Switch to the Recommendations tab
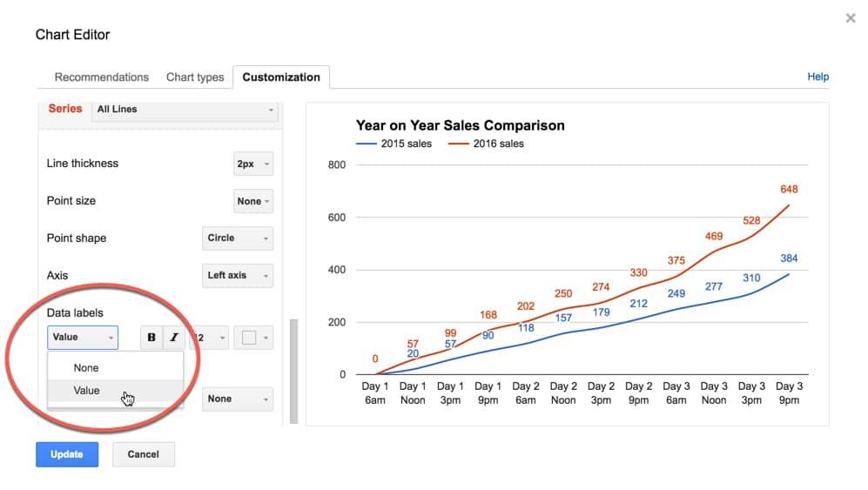This screenshot has width=868, height=490. click(102, 77)
